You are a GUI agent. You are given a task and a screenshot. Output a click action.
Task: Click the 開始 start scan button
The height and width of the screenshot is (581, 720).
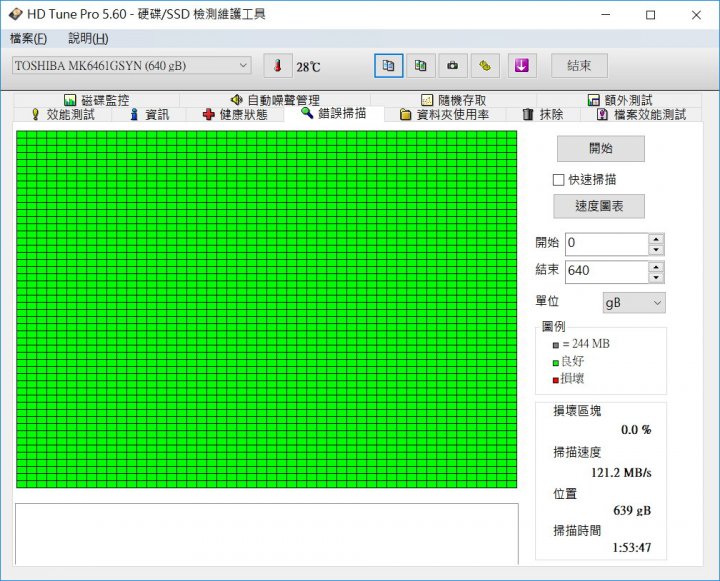[601, 148]
